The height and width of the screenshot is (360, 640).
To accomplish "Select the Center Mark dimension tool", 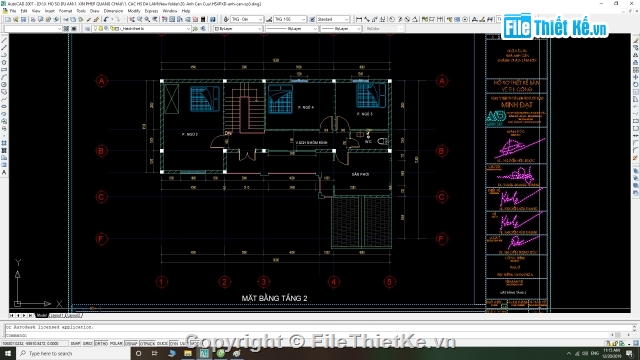I will pyautogui.click(x=465, y=19).
